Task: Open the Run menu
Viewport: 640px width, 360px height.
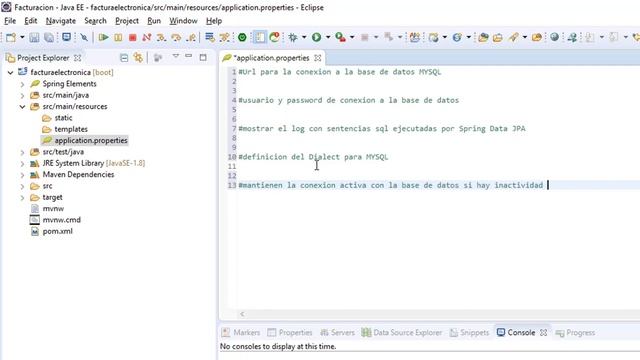Action: (154, 21)
